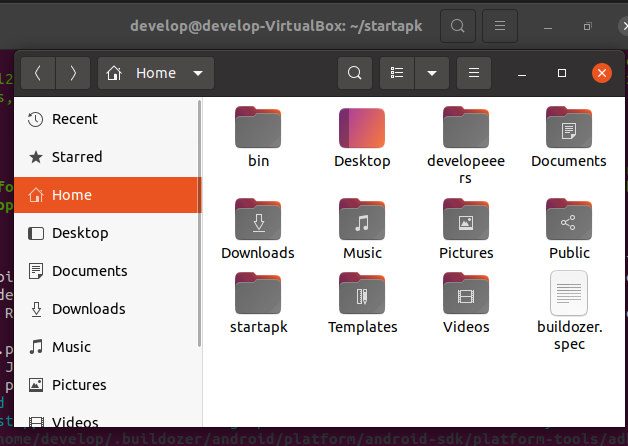Close the Files window
This screenshot has width=628, height=446.
point(602,73)
